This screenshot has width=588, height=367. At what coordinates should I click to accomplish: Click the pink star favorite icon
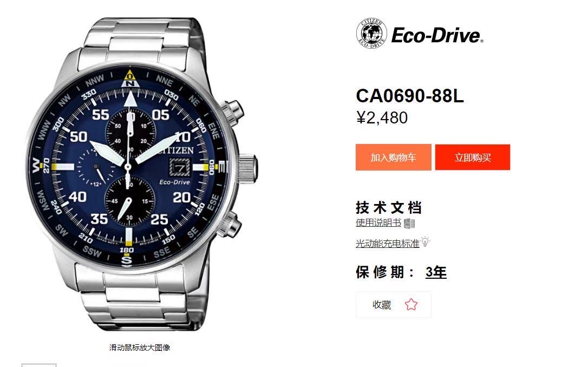tap(411, 304)
